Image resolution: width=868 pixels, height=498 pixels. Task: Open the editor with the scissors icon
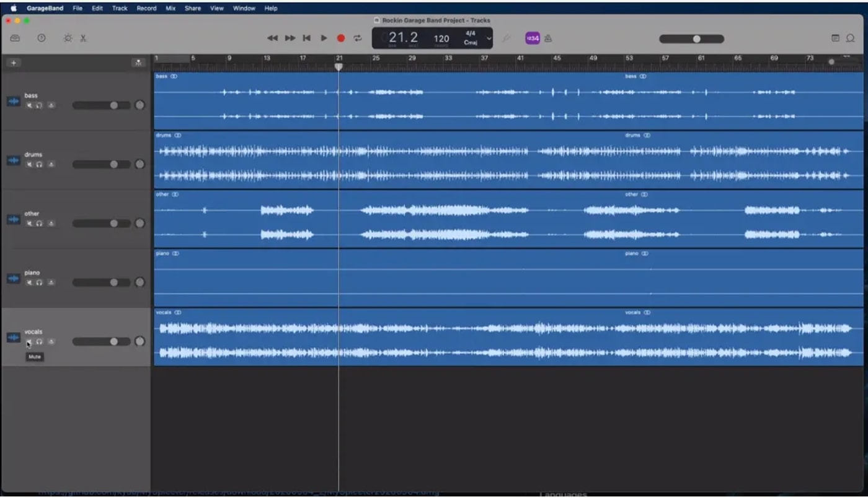[82, 38]
